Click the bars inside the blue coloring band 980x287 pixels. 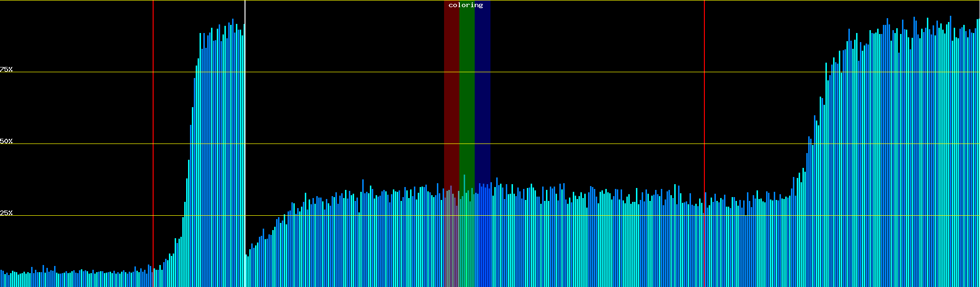pyautogui.click(x=482, y=239)
